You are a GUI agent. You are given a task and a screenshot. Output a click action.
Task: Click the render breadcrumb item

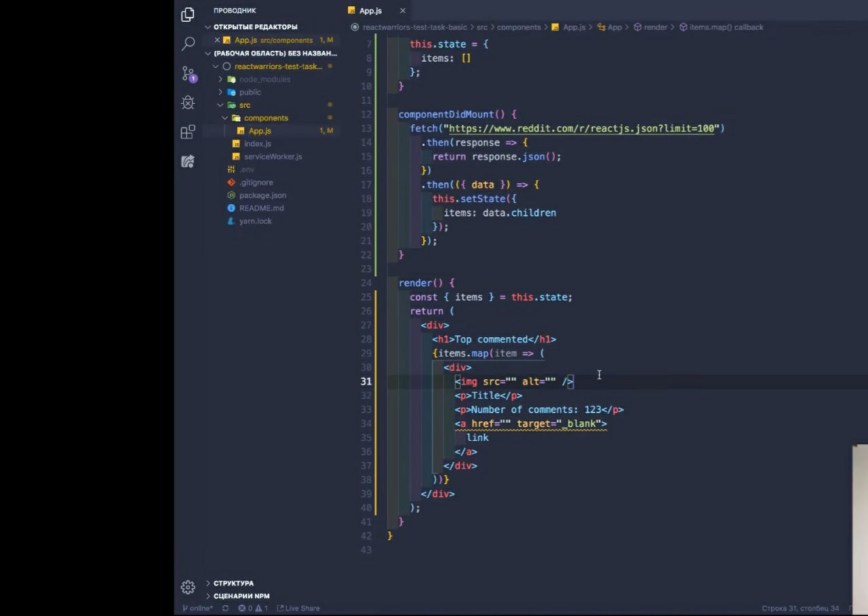click(x=655, y=27)
